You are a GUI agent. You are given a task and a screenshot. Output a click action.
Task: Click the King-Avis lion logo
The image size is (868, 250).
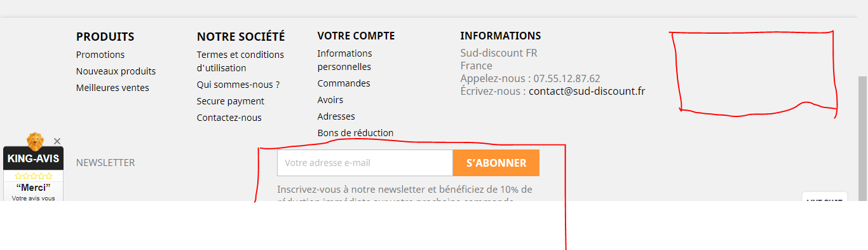click(35, 142)
